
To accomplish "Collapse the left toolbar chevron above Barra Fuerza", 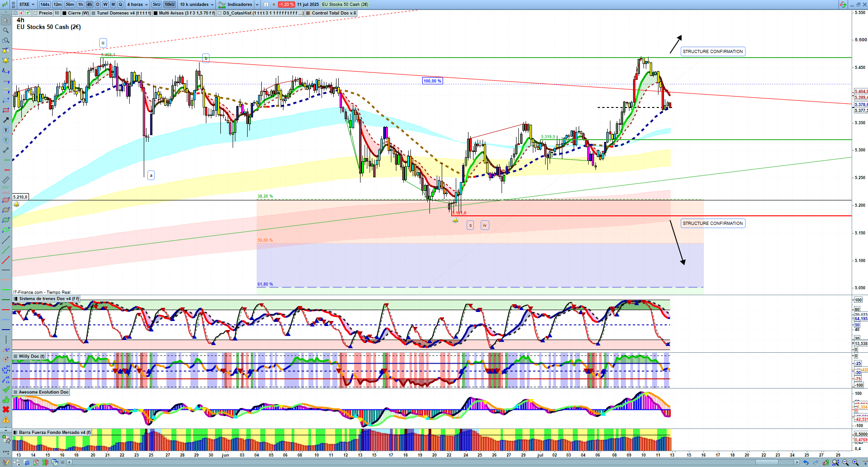I will (x=6, y=429).
